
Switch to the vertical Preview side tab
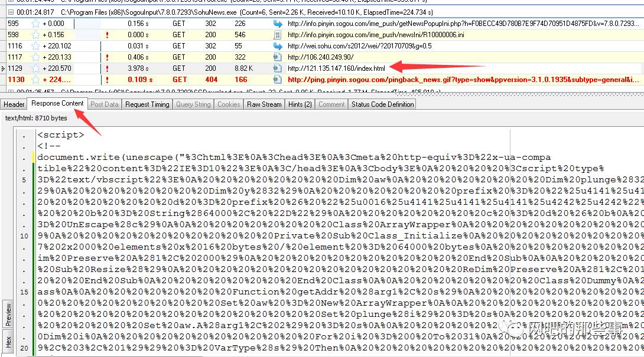coord(8,314)
